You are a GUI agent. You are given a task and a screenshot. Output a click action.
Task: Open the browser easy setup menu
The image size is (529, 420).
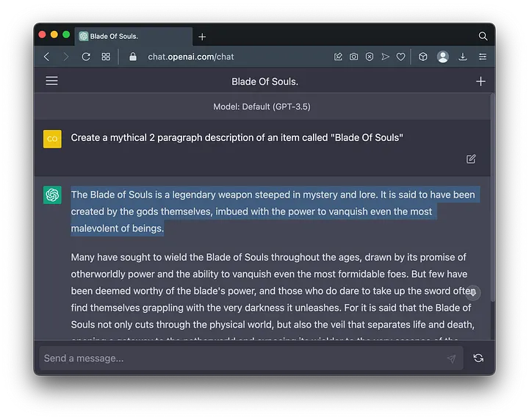(482, 57)
